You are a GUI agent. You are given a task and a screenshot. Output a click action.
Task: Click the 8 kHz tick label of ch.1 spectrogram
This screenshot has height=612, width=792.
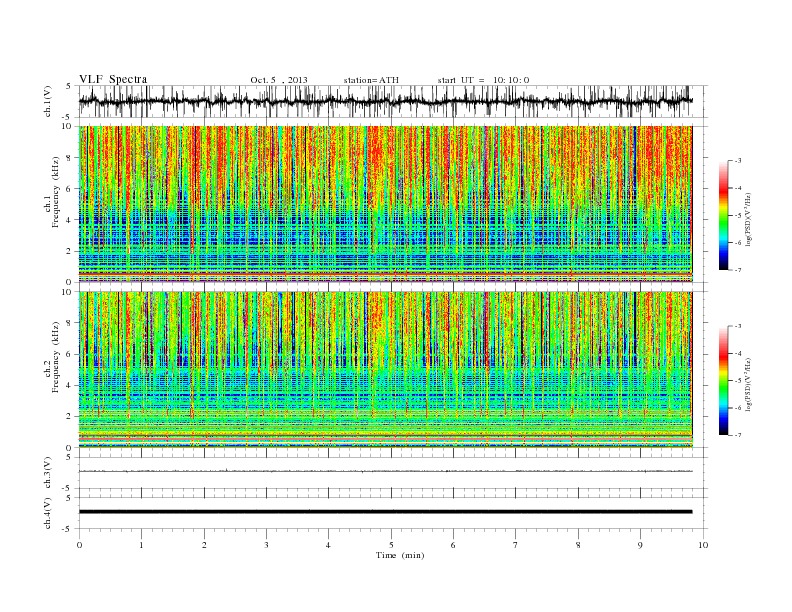point(69,158)
